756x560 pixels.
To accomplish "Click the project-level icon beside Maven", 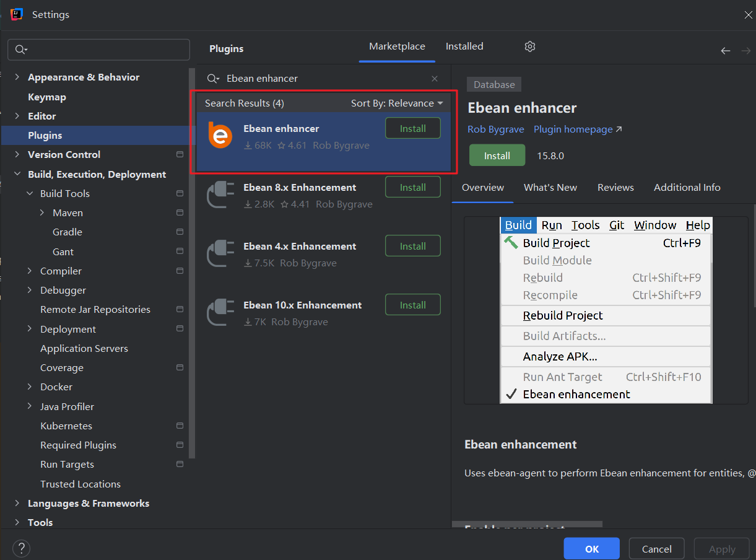I will click(x=180, y=212).
